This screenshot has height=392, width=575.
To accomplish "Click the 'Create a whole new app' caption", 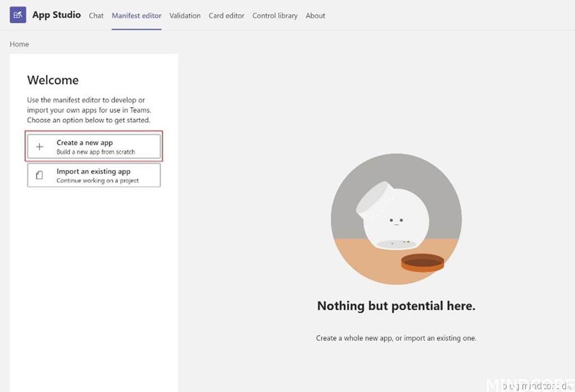I will coord(396,338).
